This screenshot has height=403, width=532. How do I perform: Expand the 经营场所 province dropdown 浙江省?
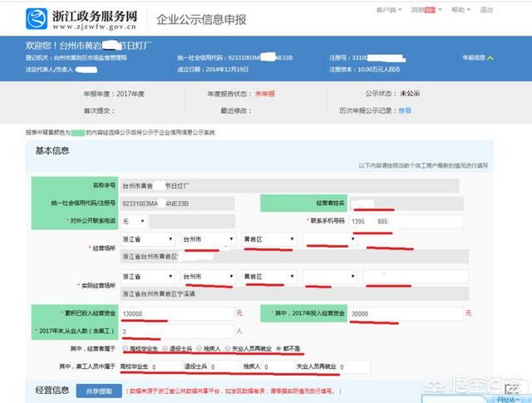146,239
